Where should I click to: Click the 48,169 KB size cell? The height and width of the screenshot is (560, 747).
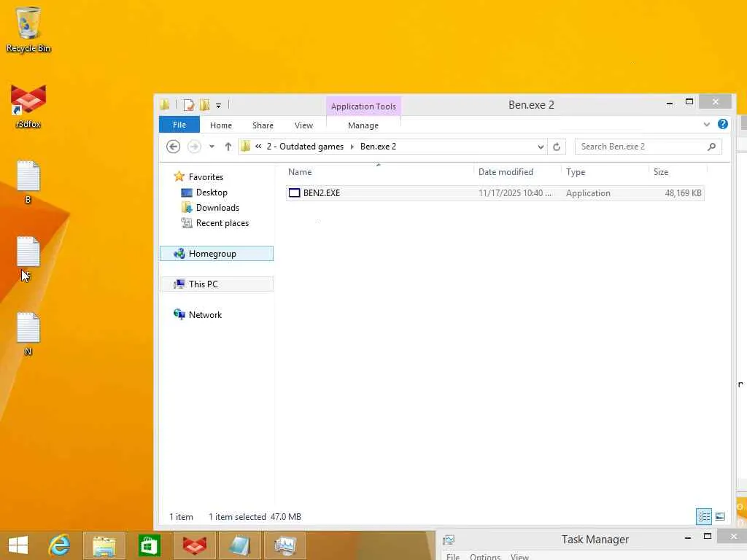point(683,192)
